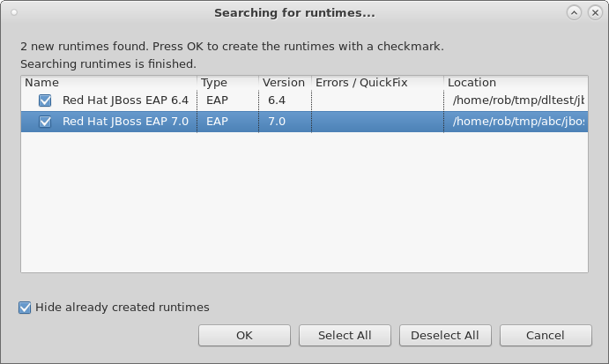Click the Version column header
The height and width of the screenshot is (364, 609).
click(x=284, y=83)
